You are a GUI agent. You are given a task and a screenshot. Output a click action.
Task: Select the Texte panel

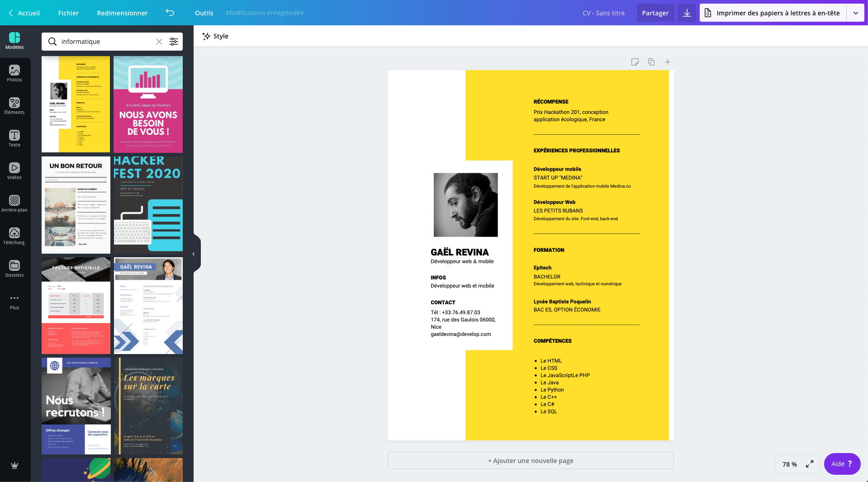(14, 138)
